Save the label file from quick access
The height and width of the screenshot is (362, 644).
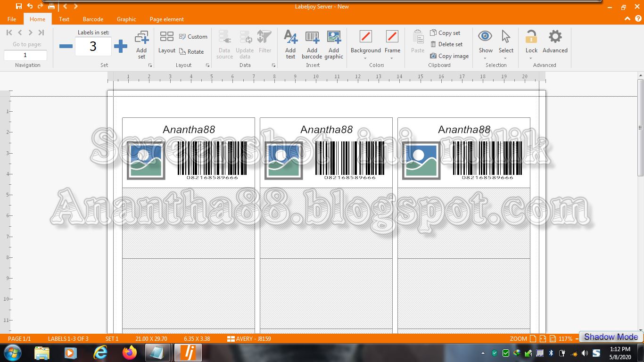pyautogui.click(x=18, y=6)
